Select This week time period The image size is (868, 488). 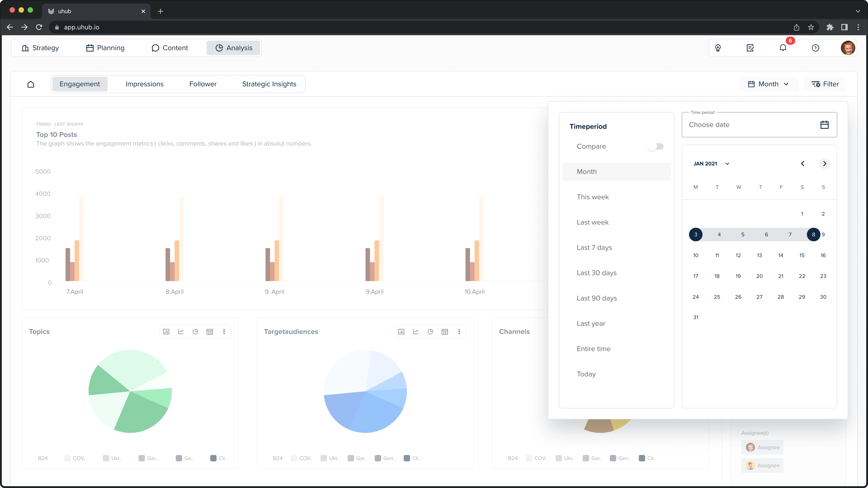[x=617, y=197]
